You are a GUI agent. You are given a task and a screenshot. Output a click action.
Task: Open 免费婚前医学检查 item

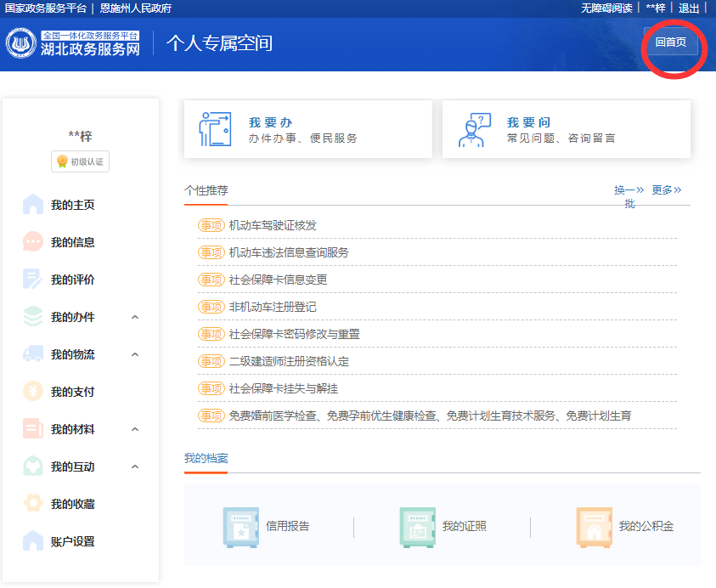tap(430, 416)
